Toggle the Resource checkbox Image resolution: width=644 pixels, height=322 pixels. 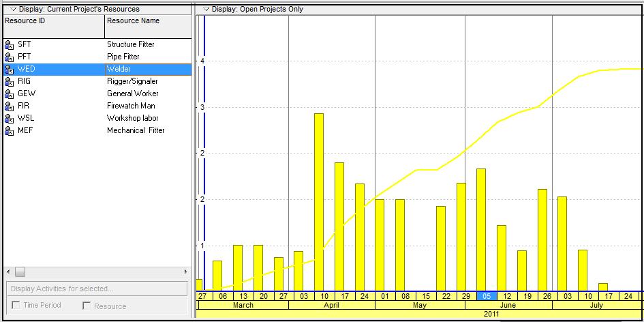point(87,306)
